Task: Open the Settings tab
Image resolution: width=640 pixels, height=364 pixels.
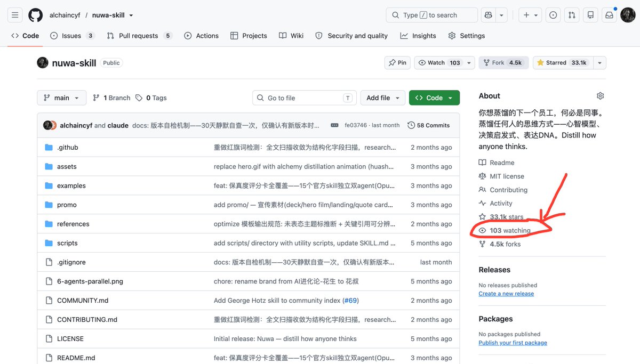Action: tap(467, 36)
